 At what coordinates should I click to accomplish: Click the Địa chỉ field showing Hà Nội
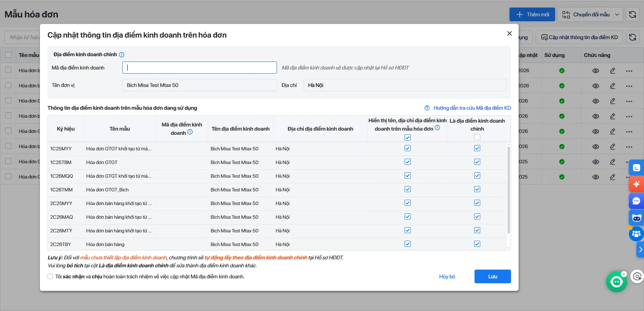coord(405,85)
